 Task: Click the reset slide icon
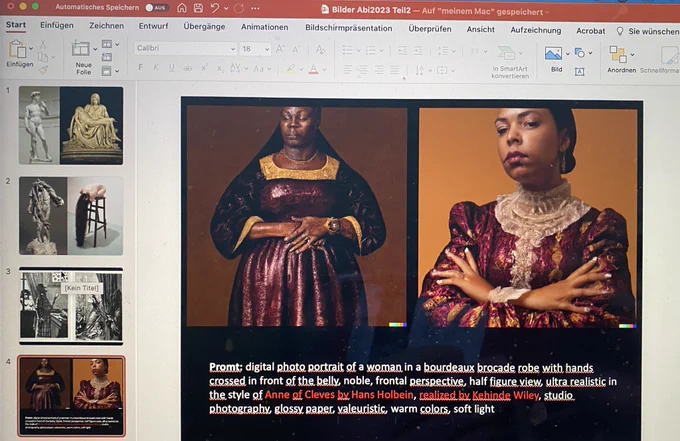pyautogui.click(x=107, y=57)
